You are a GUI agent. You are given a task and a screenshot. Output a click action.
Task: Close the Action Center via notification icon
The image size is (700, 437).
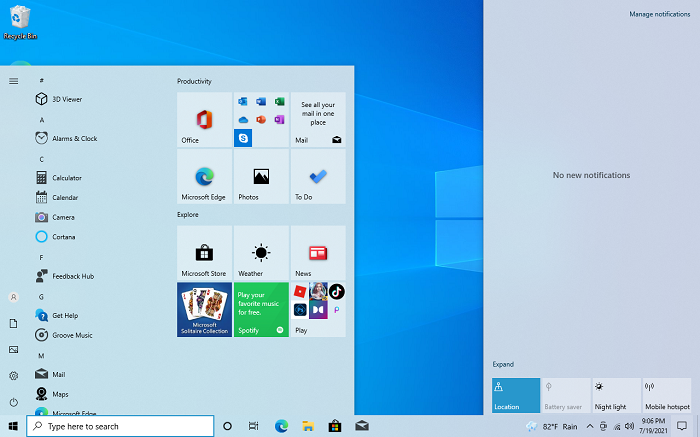click(682, 426)
